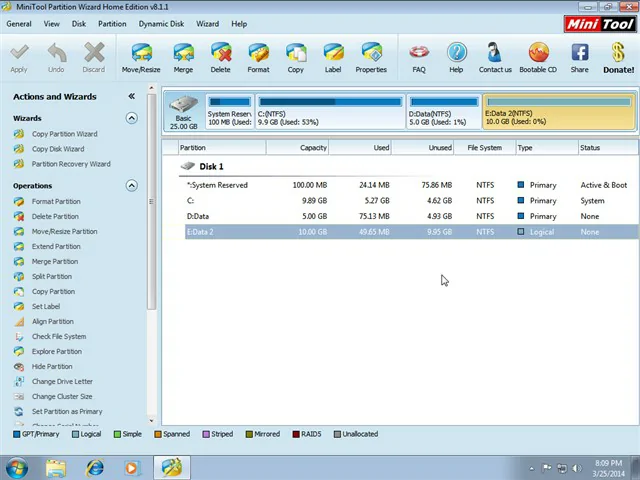Select the C: partition bar in disk map
This screenshot has height=480, width=640.
(330, 113)
